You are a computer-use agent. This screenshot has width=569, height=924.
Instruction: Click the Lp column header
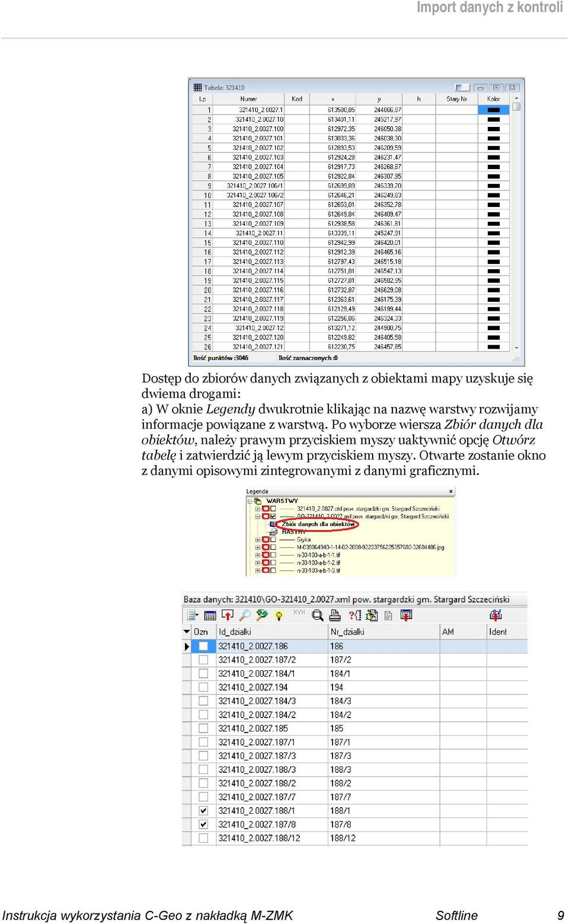pos(203,99)
